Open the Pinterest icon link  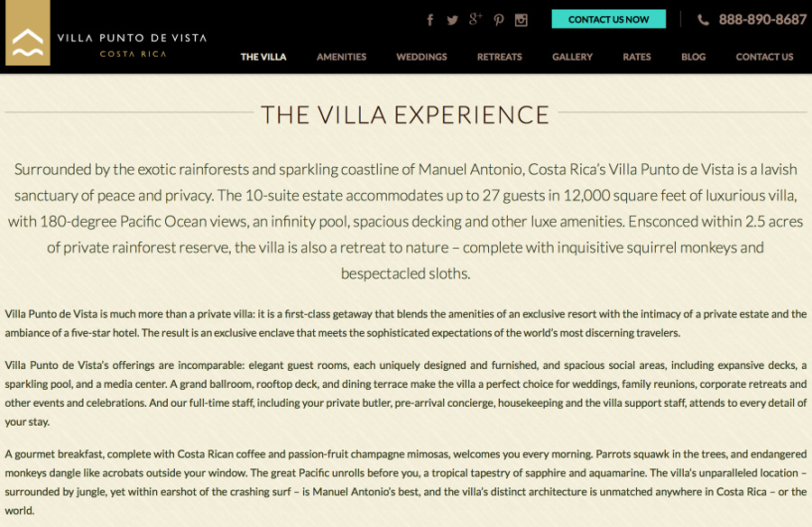click(498, 20)
